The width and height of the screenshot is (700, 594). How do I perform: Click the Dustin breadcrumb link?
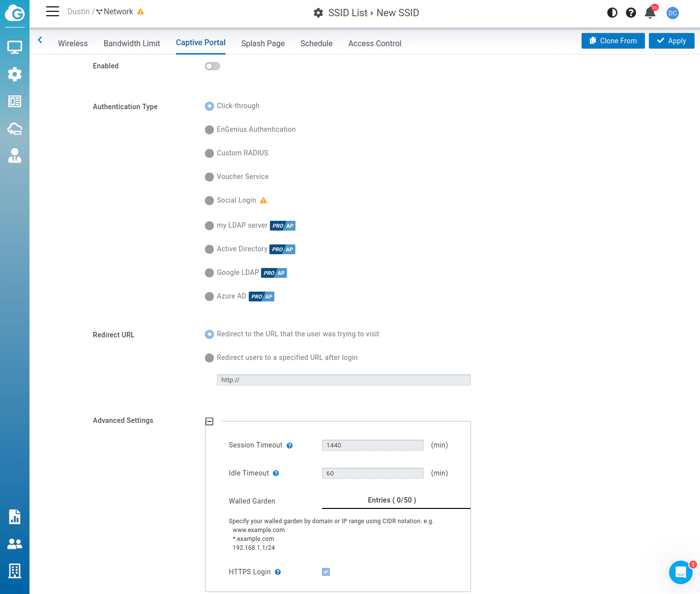(x=79, y=12)
